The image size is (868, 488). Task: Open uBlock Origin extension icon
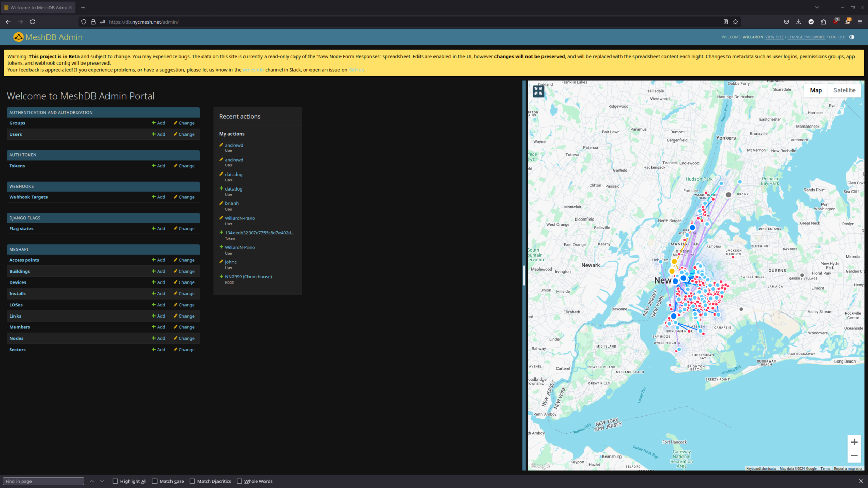click(835, 22)
